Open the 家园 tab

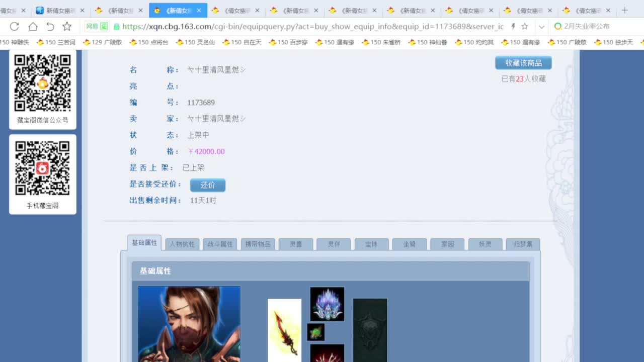coord(447,244)
